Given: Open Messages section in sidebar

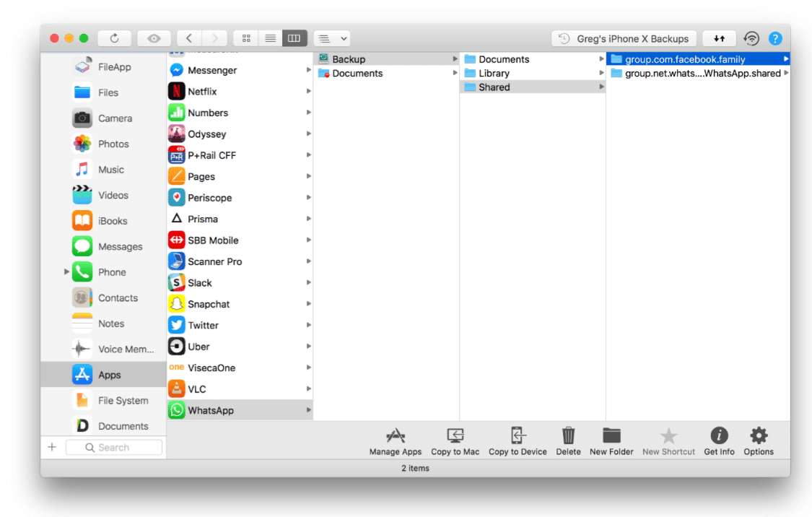Looking at the screenshot, I should click(x=103, y=246).
